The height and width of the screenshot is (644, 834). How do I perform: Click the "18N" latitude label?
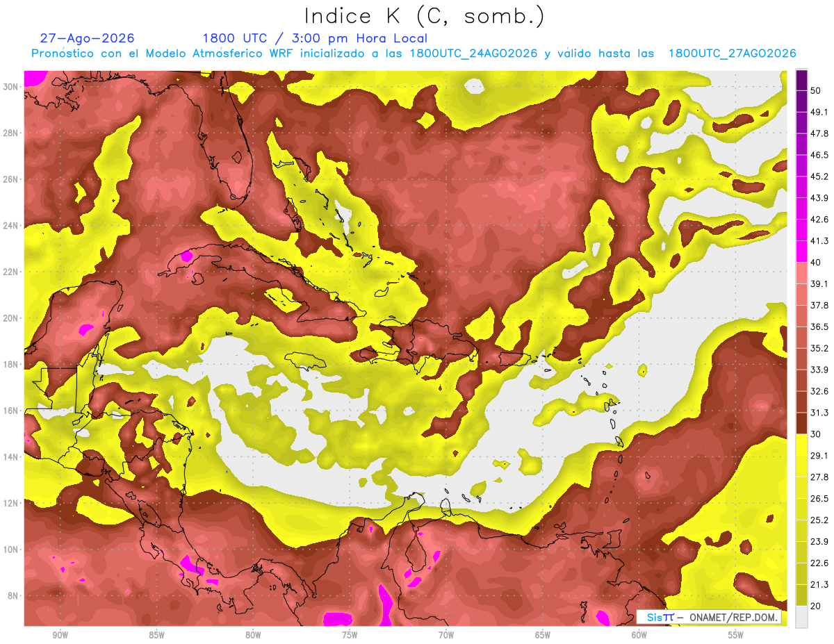click(11, 365)
